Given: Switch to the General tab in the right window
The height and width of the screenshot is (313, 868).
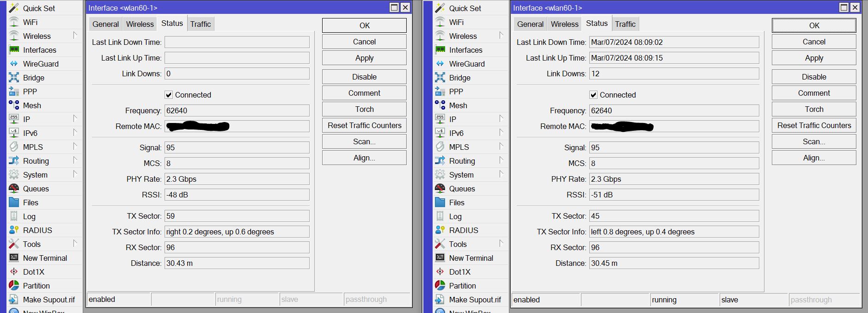Looking at the screenshot, I should click(x=530, y=24).
